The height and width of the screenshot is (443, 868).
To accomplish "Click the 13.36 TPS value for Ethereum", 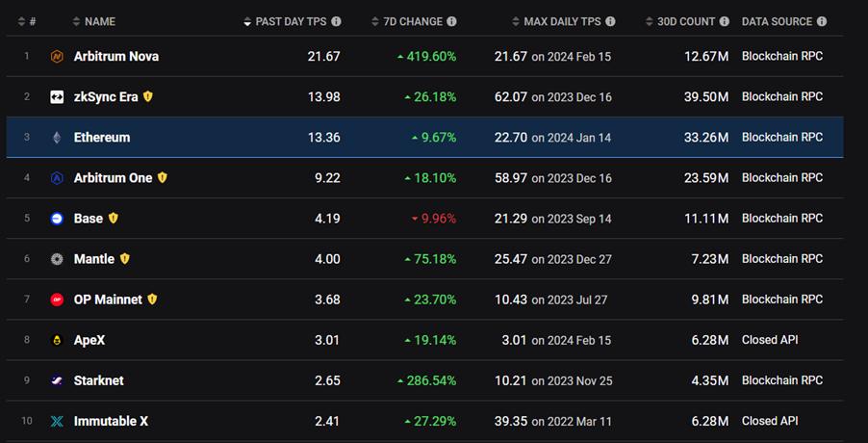I will [324, 138].
